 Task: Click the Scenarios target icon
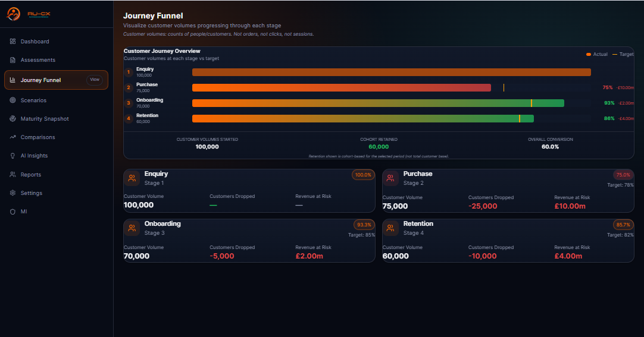coord(12,100)
